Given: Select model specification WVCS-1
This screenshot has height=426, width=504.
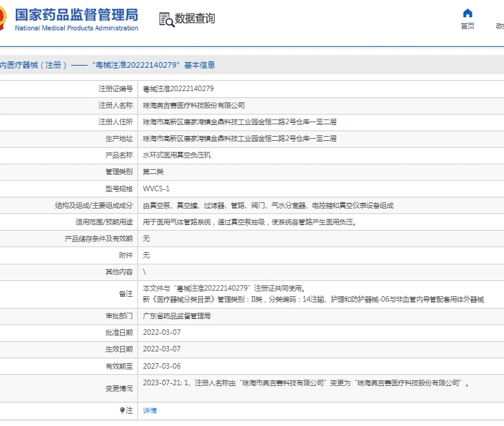Looking at the screenshot, I should pyautogui.click(x=156, y=188).
